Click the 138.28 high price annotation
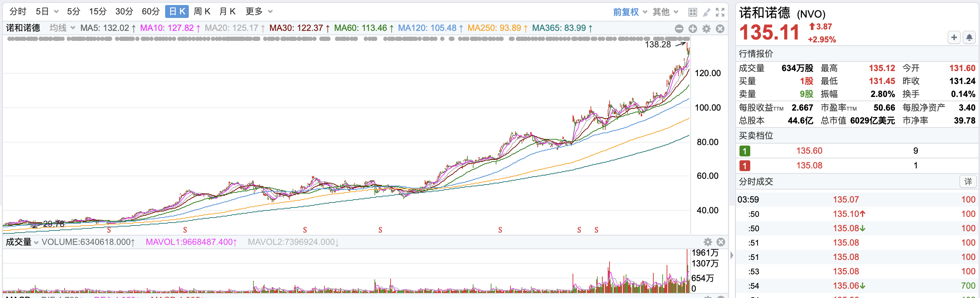This screenshot has width=980, height=298. tap(658, 45)
